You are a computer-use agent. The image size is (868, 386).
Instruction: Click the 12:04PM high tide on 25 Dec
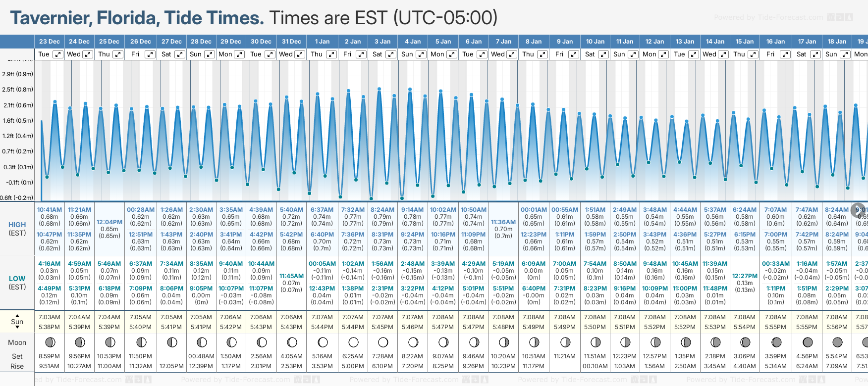tap(109, 222)
